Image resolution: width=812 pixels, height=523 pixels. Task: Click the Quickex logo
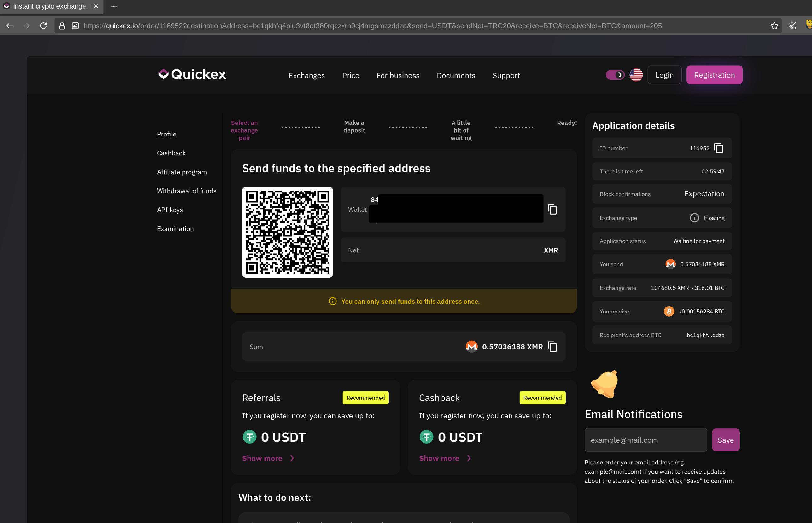click(192, 74)
